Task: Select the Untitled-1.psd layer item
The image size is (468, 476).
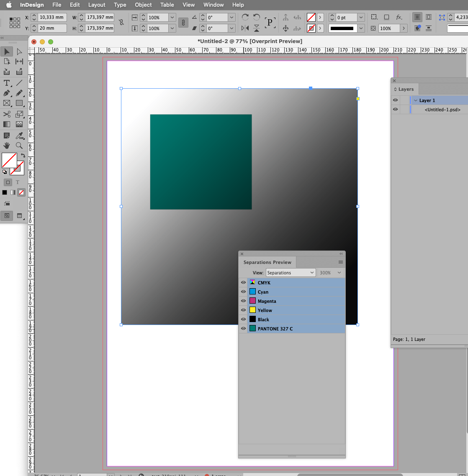Action: pos(442,110)
